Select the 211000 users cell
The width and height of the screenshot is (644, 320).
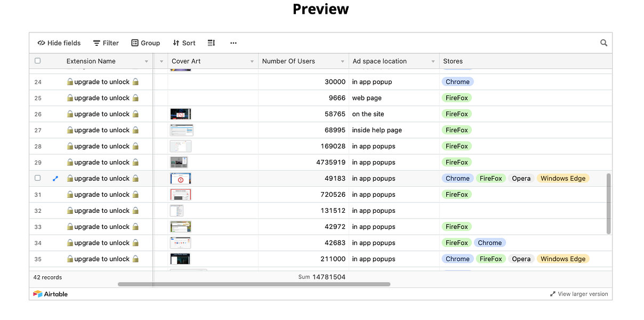(303, 259)
